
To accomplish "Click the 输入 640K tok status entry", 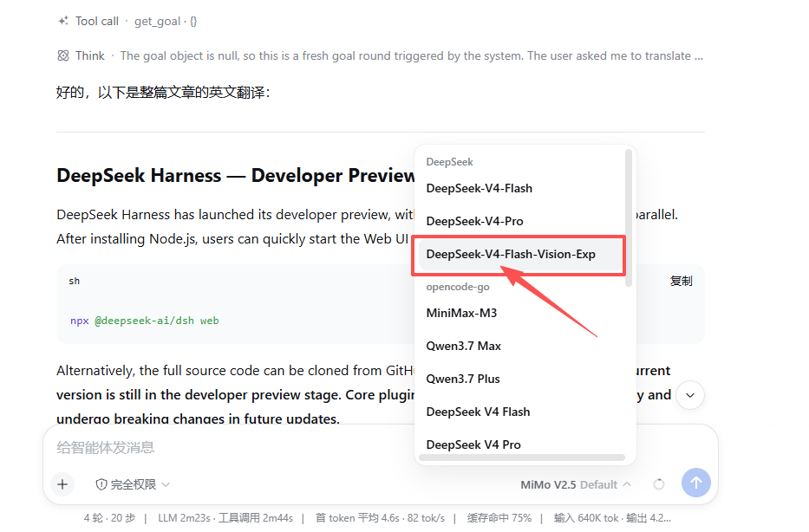I will pyautogui.click(x=586, y=518).
